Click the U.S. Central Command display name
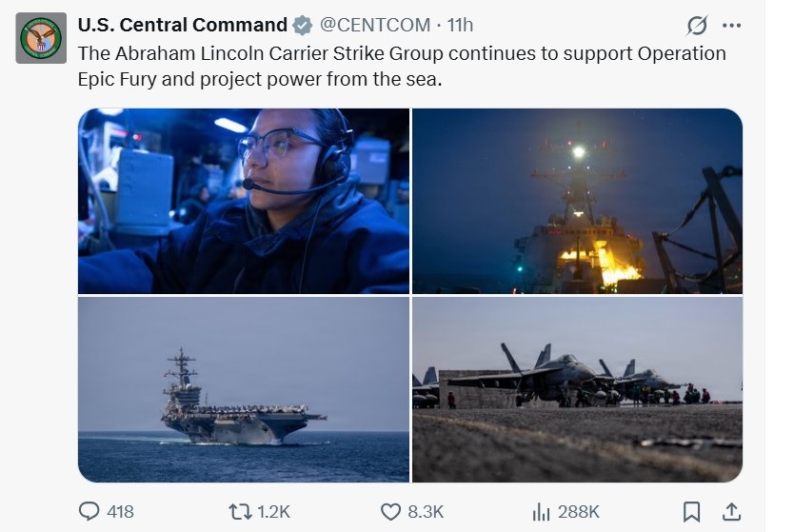The height and width of the screenshot is (532, 794). pyautogui.click(x=183, y=25)
